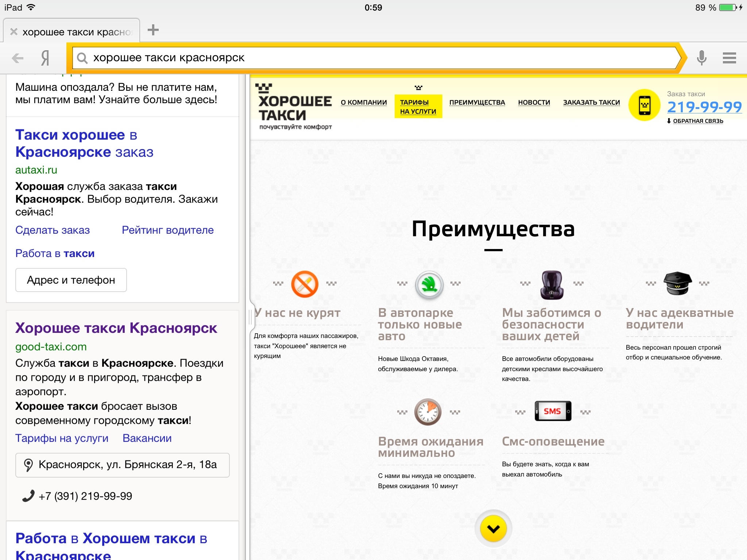Open 'О компании' menu item
Viewport: 747px width, 560px height.
tap(364, 102)
